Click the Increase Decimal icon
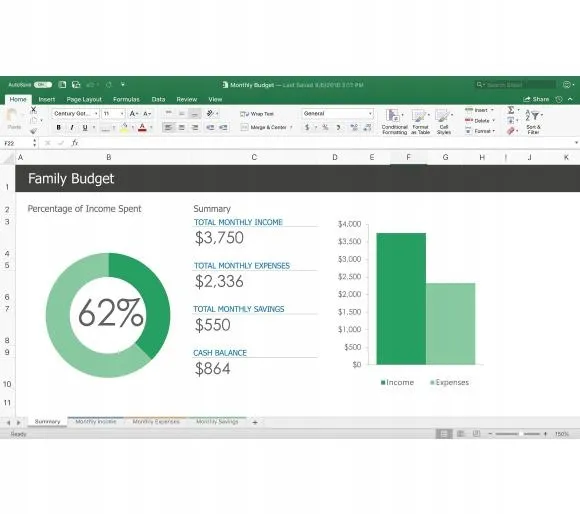Screen dimensions: 580x514 point(354,128)
